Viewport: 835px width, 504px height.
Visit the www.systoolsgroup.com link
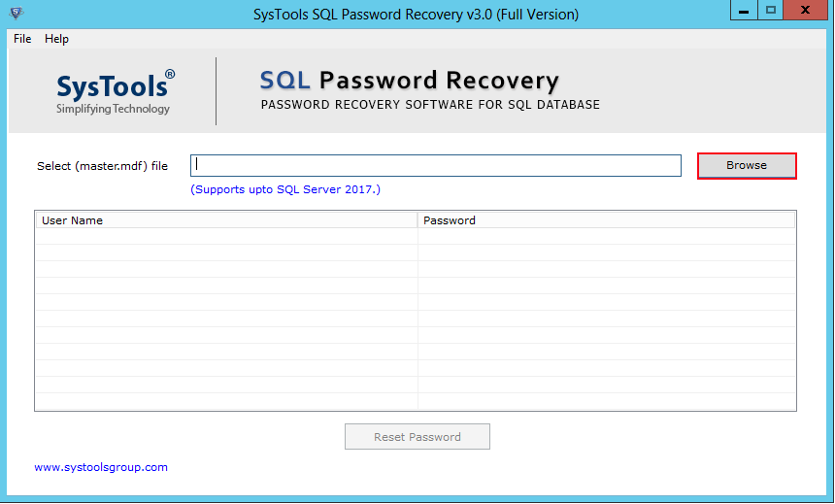(101, 467)
